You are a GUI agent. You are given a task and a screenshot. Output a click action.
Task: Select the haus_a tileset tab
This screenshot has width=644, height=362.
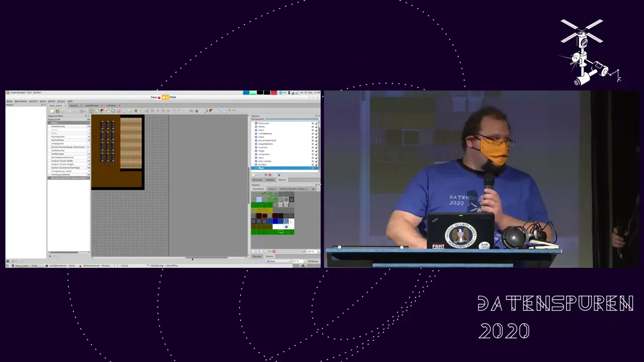[272, 189]
